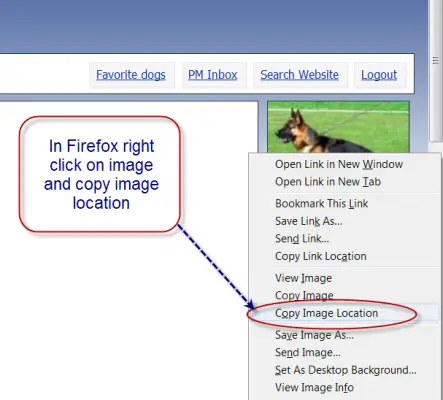This screenshot has height=400, width=443.
Task: Open the Favorite dogs link
Action: [131, 75]
